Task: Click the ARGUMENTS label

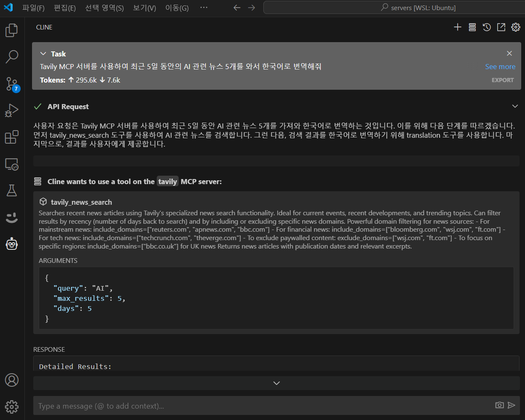Action: [x=58, y=261]
